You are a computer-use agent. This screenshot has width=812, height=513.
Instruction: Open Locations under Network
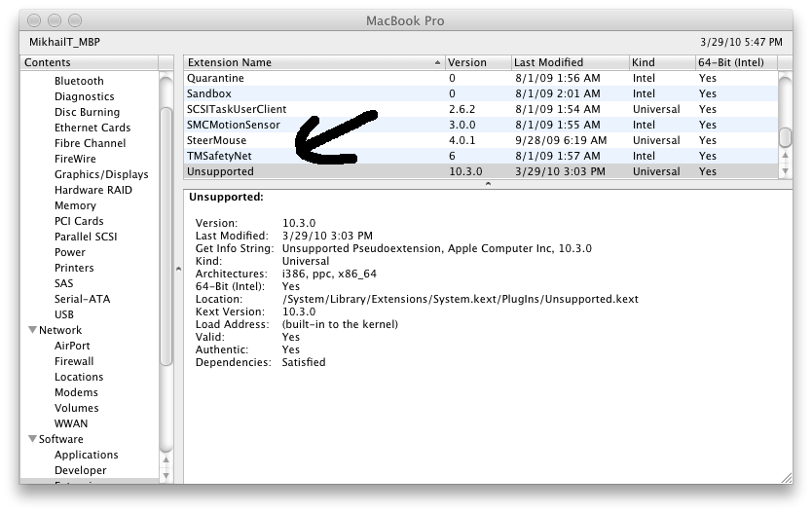(x=79, y=377)
